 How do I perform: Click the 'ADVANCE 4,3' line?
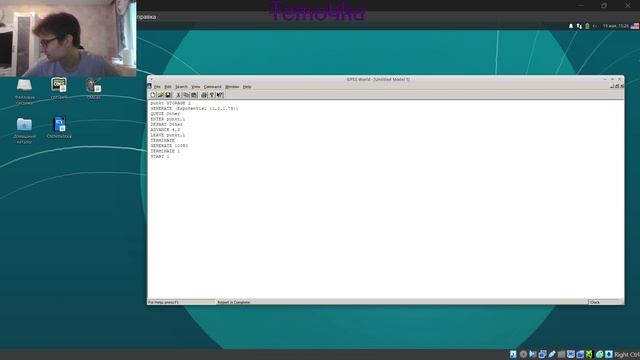(165, 130)
